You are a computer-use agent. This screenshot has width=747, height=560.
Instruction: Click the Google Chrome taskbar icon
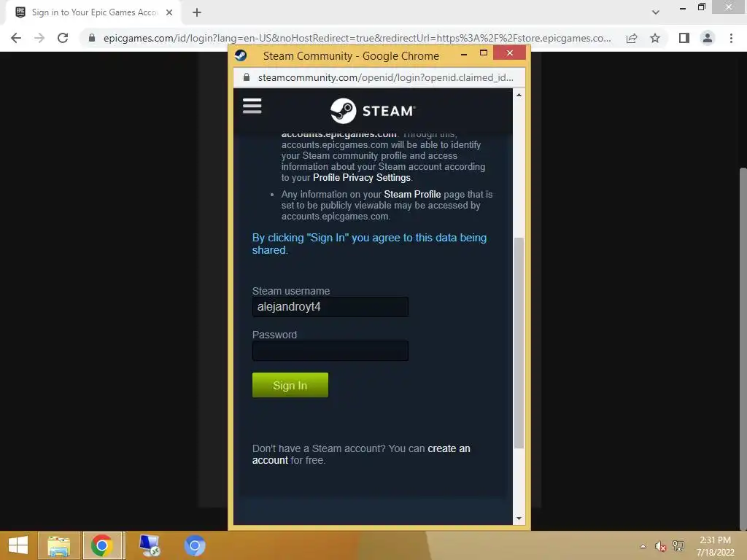tap(102, 545)
